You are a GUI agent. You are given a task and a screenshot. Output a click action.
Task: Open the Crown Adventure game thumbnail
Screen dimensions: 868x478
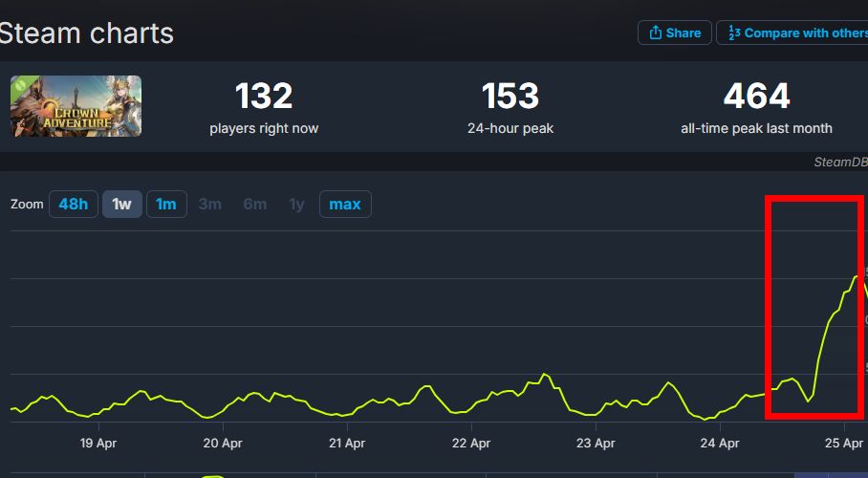pyautogui.click(x=76, y=106)
